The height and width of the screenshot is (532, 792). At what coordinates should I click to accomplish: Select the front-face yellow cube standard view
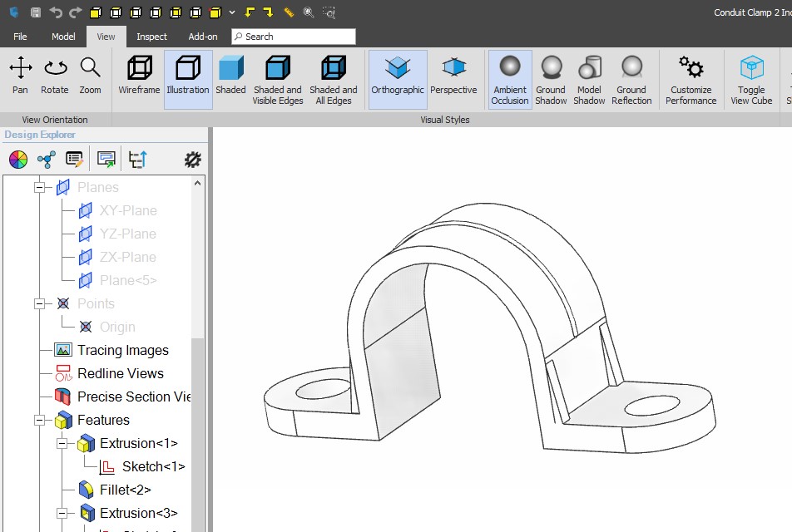tap(96, 12)
